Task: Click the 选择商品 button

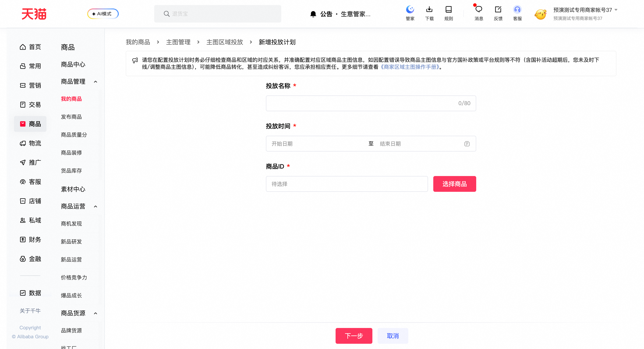Action: point(454,184)
